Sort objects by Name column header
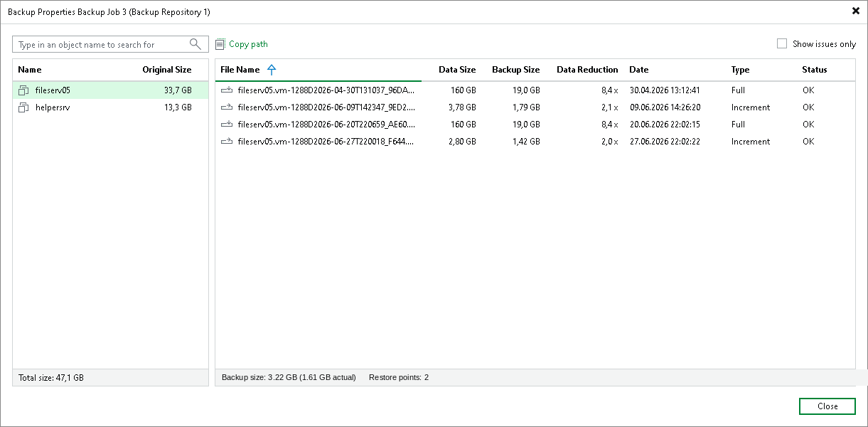 coord(30,70)
